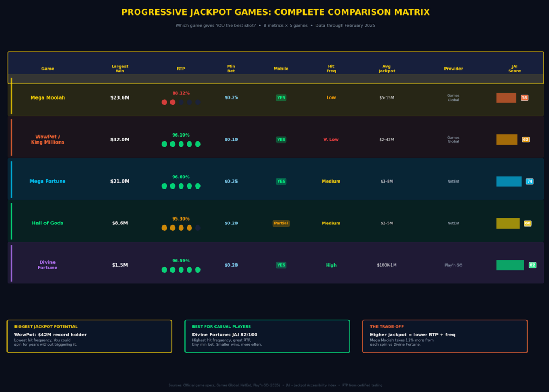Click the JAI score badge showing 62
Viewport: 549px width, 392px height.
[525, 140]
